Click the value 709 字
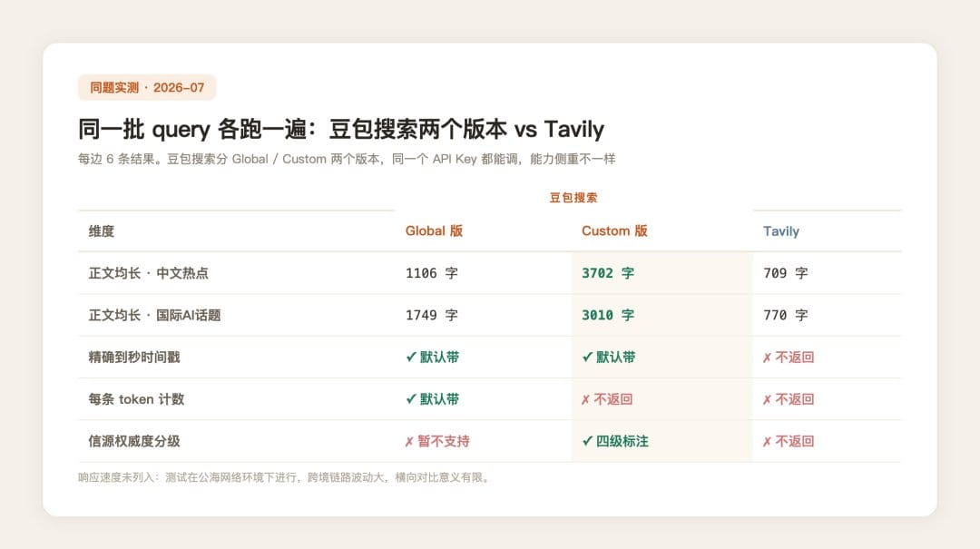980x549 pixels. click(x=785, y=273)
